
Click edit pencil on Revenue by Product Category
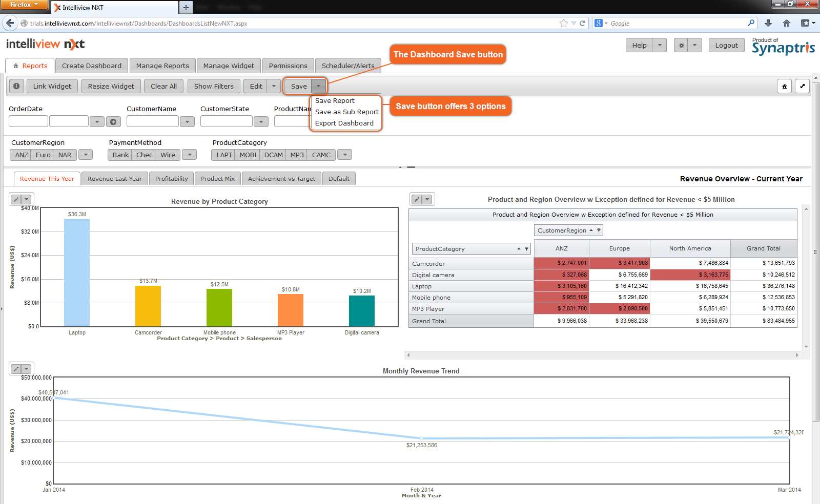click(16, 199)
